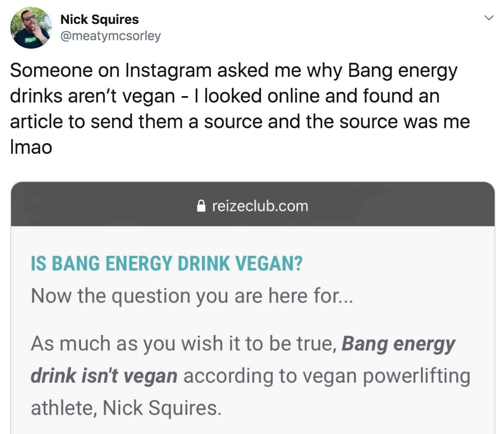Screen dimensions: 504x434
Task: Click the padlock icon beside reizeclub.com
Action: coord(201,206)
